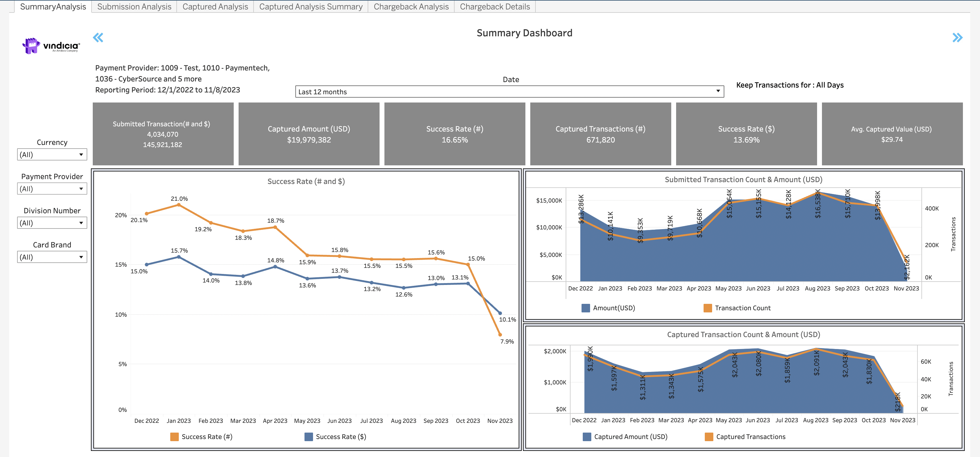This screenshot has width=980, height=457.
Task: Click 'Success Rate (# and $)' chart title
Action: (306, 182)
